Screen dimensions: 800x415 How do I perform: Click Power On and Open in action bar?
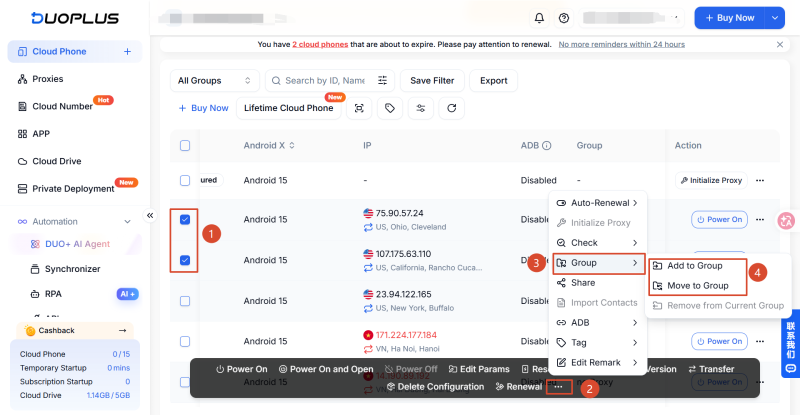pos(326,369)
